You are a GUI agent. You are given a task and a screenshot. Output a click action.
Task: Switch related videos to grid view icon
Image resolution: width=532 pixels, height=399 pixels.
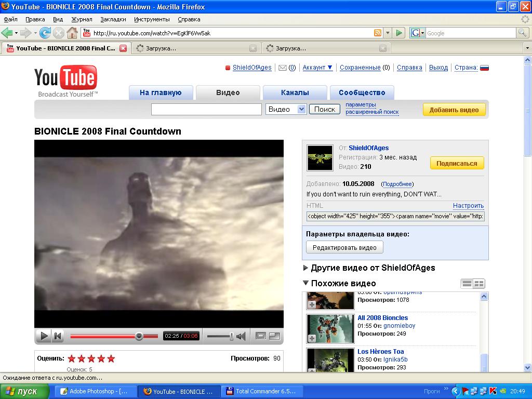tap(478, 284)
